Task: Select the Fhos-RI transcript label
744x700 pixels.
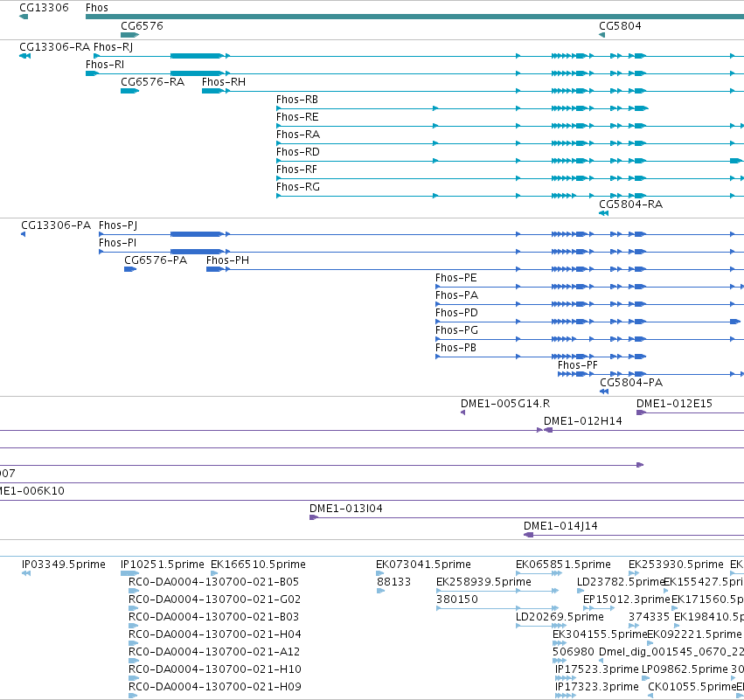Action: coord(105,65)
